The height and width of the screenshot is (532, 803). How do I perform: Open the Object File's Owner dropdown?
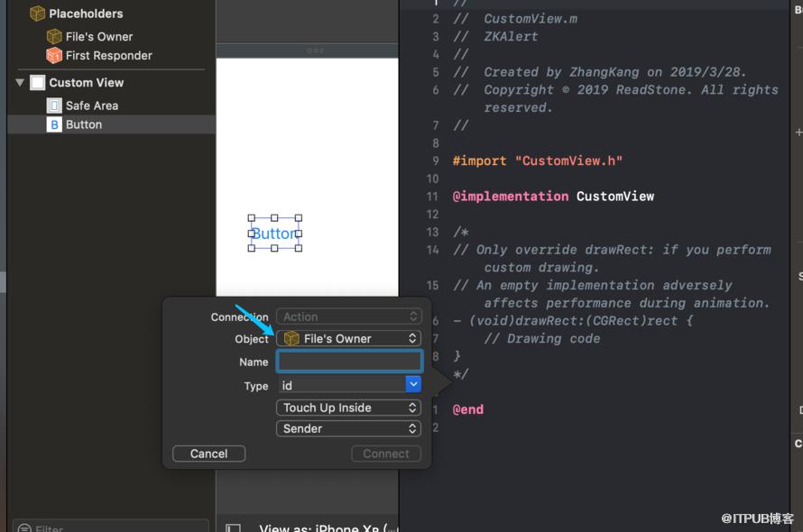pos(349,338)
